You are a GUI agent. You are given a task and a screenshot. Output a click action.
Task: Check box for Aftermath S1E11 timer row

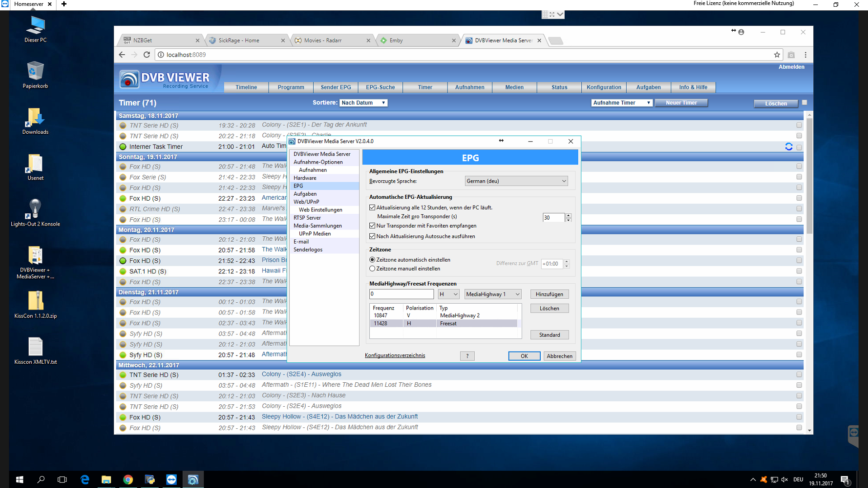[799, 385]
